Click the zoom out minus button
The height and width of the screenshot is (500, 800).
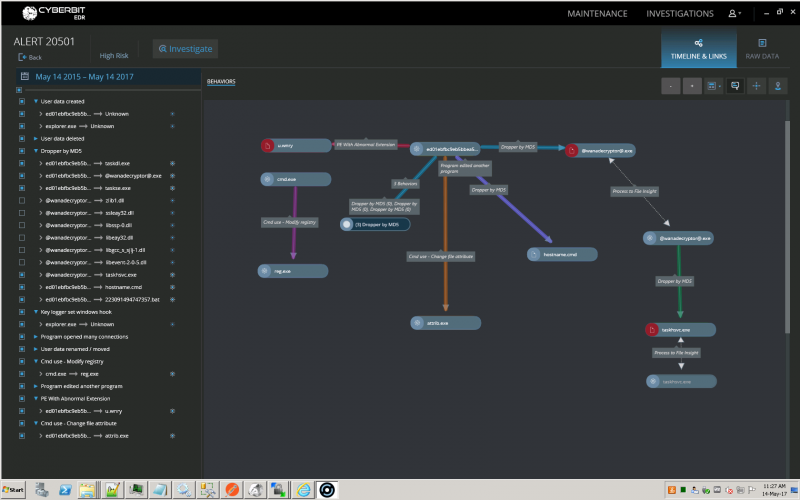[670, 86]
